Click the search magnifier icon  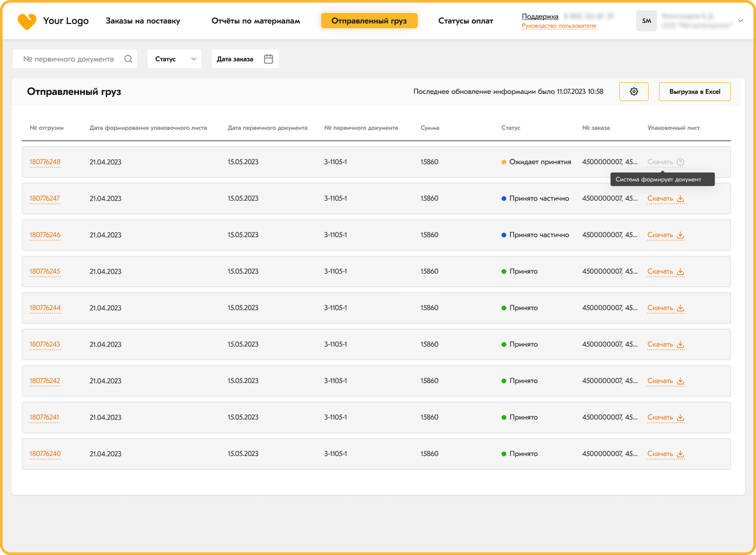coord(128,59)
